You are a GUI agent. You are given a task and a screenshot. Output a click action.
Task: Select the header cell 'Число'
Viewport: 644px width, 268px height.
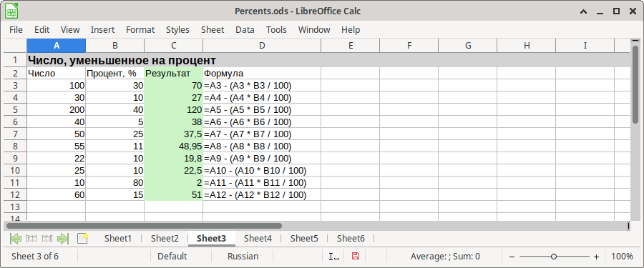[x=57, y=74]
